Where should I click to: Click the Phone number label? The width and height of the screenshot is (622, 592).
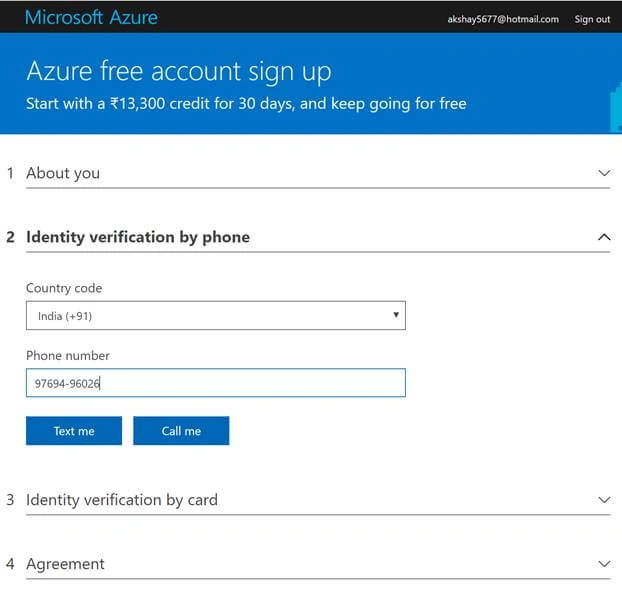tap(68, 356)
